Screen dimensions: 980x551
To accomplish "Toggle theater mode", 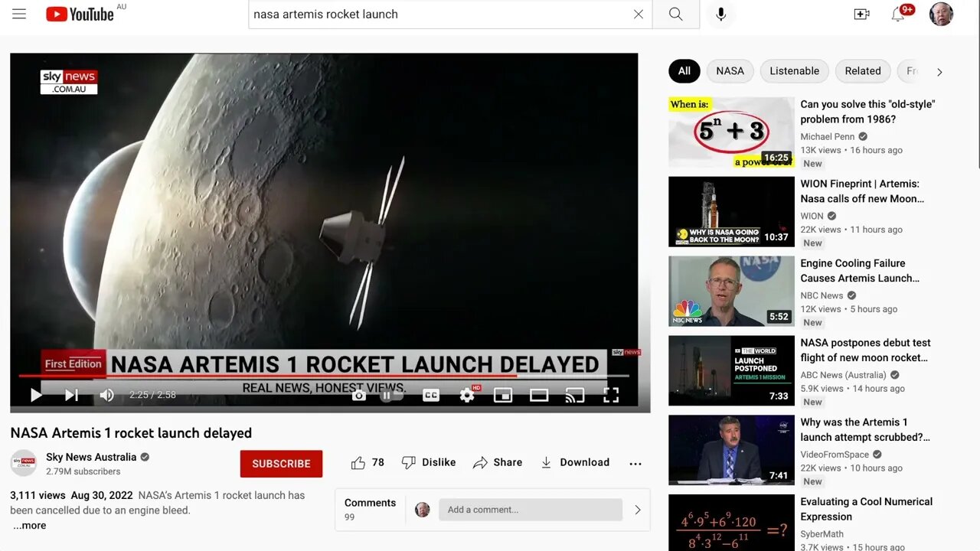I will click(x=539, y=395).
